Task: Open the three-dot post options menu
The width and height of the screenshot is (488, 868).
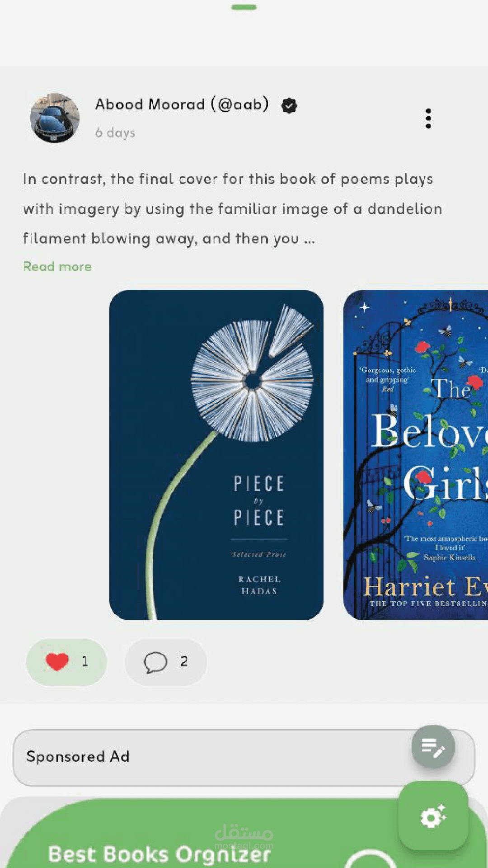Action: coord(428,118)
